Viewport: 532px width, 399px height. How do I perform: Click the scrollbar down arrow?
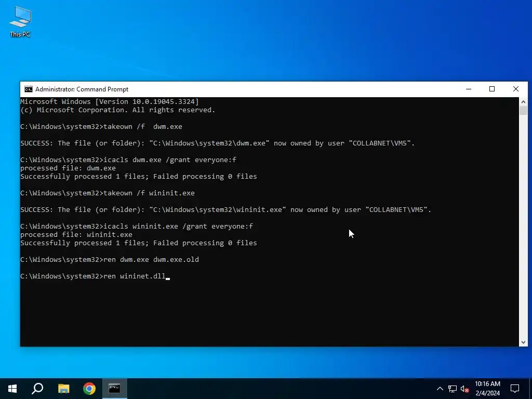[523, 342]
